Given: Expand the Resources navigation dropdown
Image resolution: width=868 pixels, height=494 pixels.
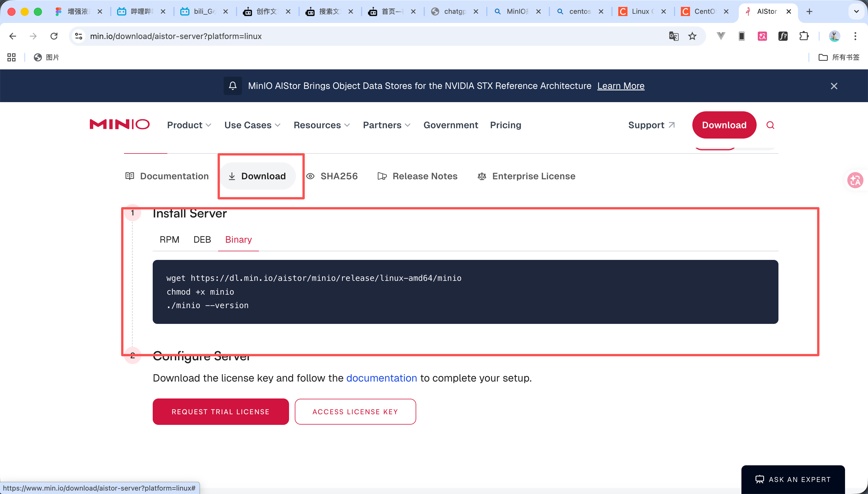Looking at the screenshot, I should point(321,125).
